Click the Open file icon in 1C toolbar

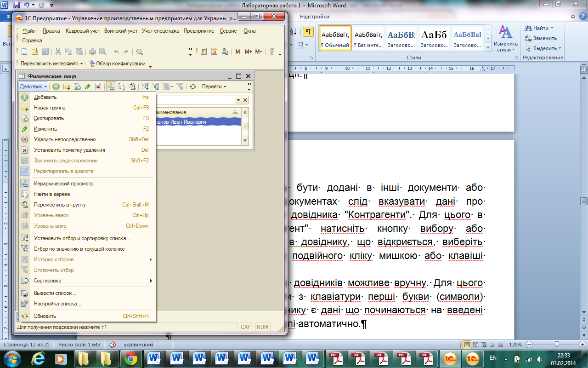point(35,52)
